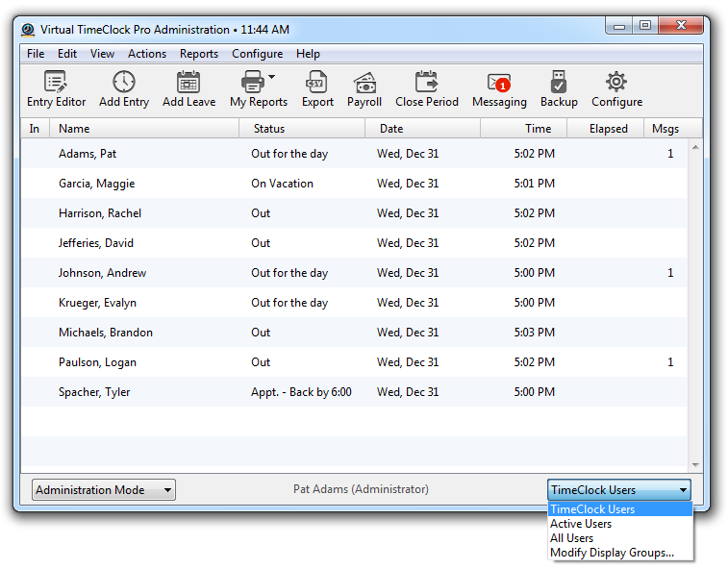The height and width of the screenshot is (569, 728).
Task: Open the File menu
Action: click(x=36, y=54)
